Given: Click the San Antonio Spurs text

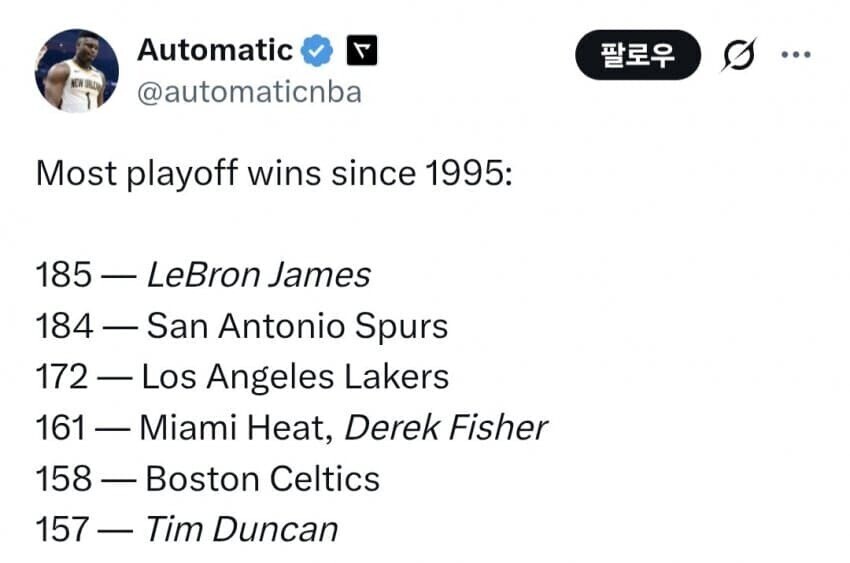Looking at the screenshot, I should 297,326.
